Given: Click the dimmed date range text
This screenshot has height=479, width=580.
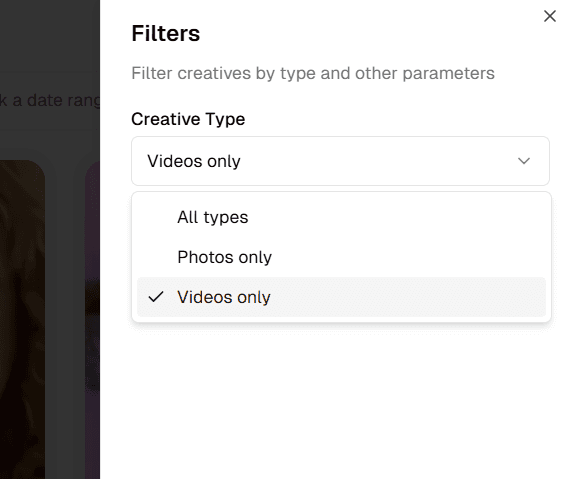Looking at the screenshot, I should click(x=50, y=100).
